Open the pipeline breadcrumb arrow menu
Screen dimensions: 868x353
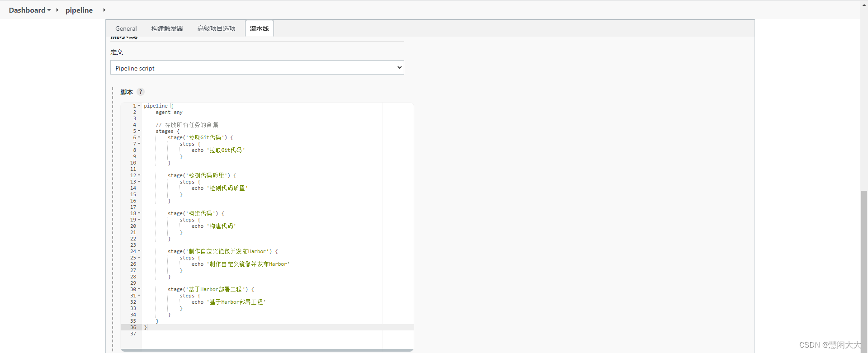point(104,10)
